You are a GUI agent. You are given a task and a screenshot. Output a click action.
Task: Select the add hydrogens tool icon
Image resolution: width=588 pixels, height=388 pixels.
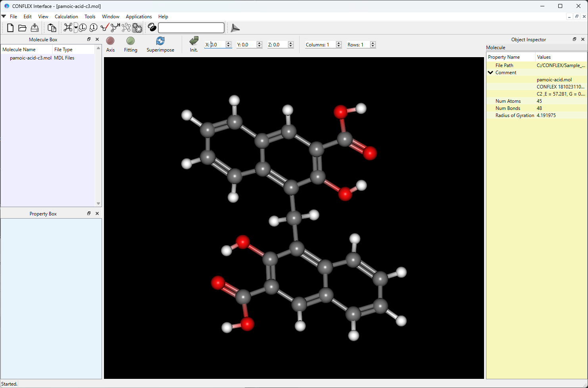(115, 27)
